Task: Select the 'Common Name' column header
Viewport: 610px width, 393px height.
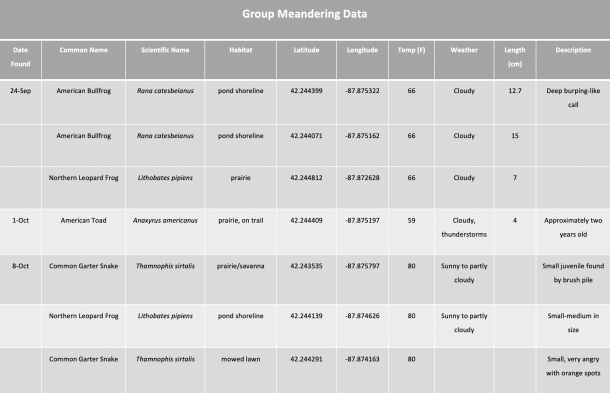Action: pyautogui.click(x=83, y=50)
